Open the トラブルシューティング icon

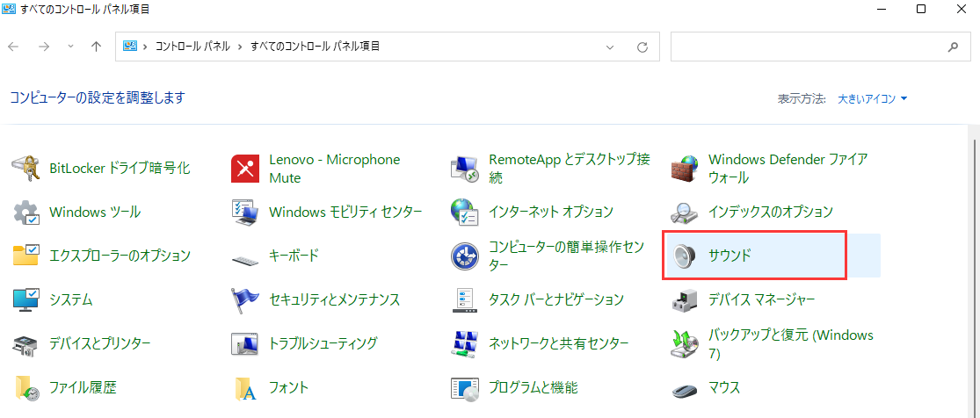pos(245,343)
